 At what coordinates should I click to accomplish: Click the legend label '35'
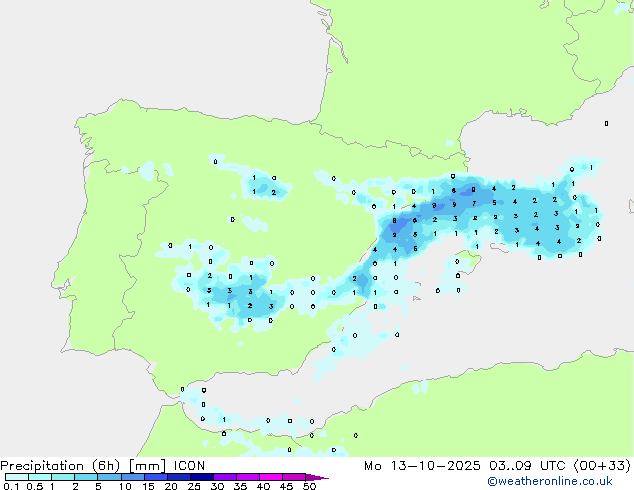[x=240, y=486]
